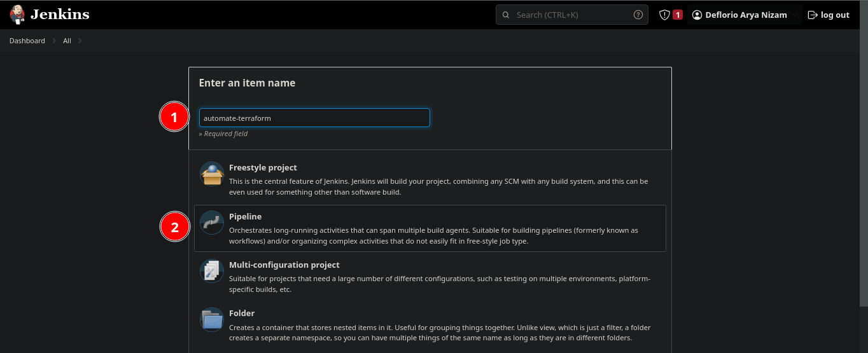This screenshot has height=353, width=868.
Task: Choose the Pipeline title as item type
Action: tap(245, 216)
